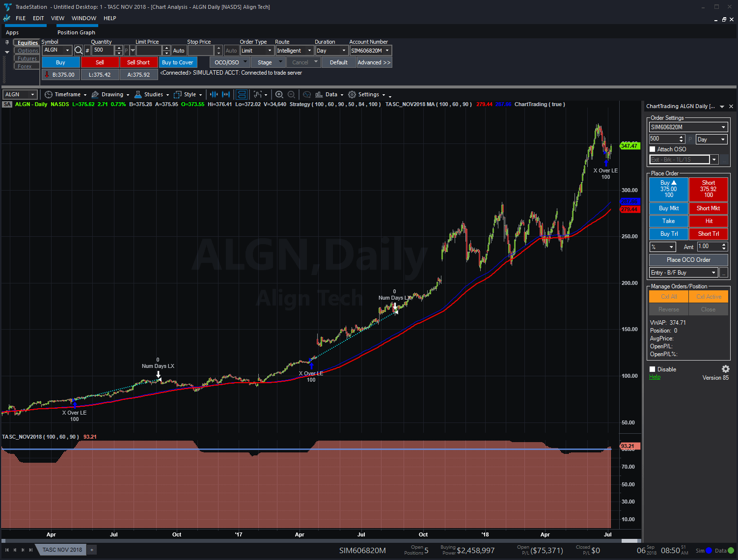Click the bid price B:375.00 button
The width and height of the screenshot is (738, 560).
click(60, 75)
